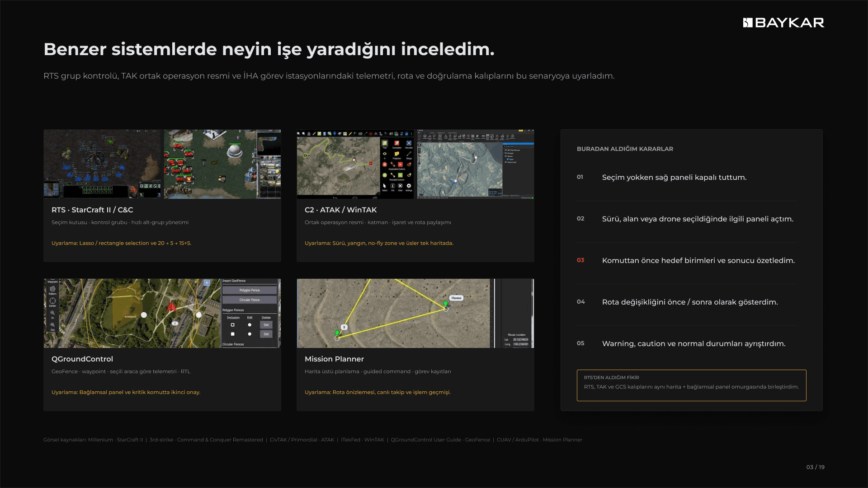Click the 'QGroundControl' card title

(x=82, y=359)
